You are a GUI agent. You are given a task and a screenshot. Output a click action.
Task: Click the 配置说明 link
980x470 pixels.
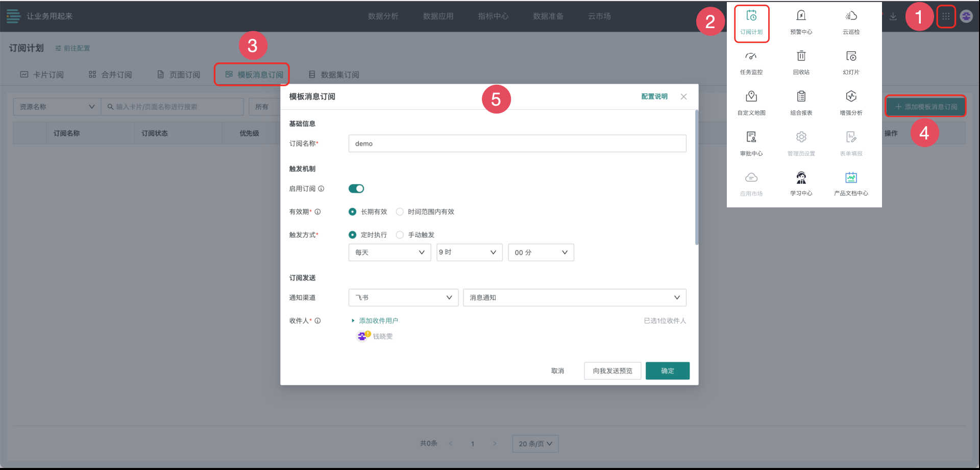click(x=654, y=97)
